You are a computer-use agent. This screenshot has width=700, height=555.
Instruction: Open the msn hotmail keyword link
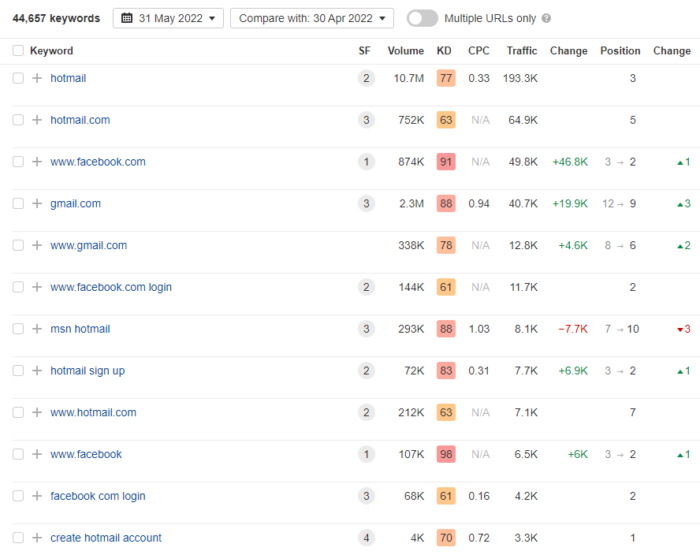80,329
